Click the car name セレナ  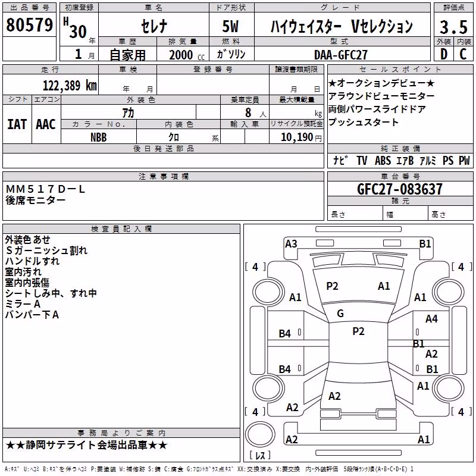point(154,26)
